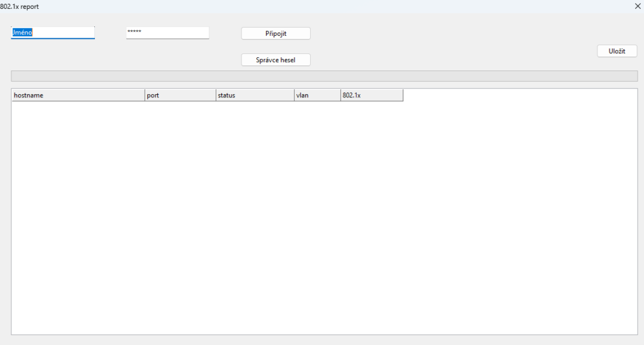Click the Uložit save button

616,52
